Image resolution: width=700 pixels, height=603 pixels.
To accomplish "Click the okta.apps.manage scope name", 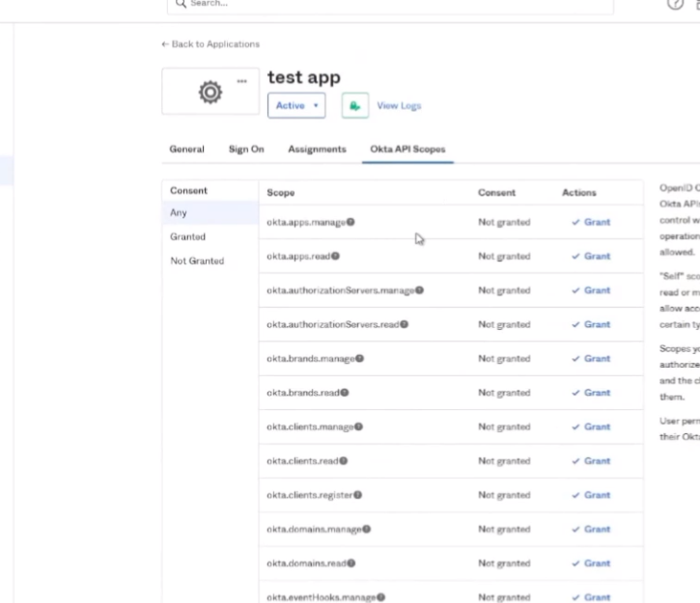I will click(306, 222).
